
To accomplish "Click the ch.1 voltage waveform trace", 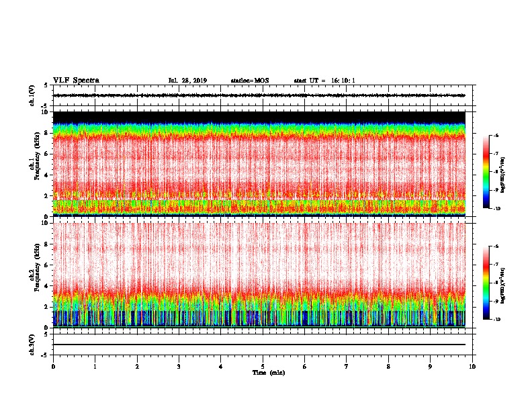I will pos(259,95).
